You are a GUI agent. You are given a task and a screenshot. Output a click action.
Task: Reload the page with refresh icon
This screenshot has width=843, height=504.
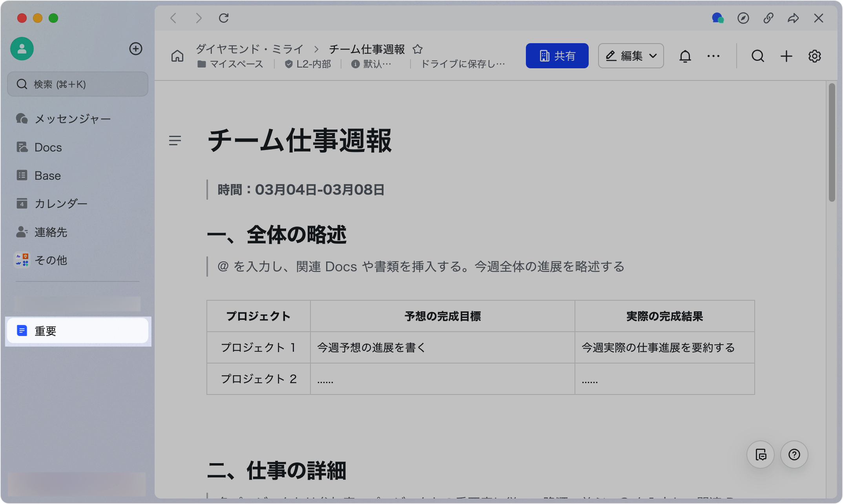click(x=224, y=18)
